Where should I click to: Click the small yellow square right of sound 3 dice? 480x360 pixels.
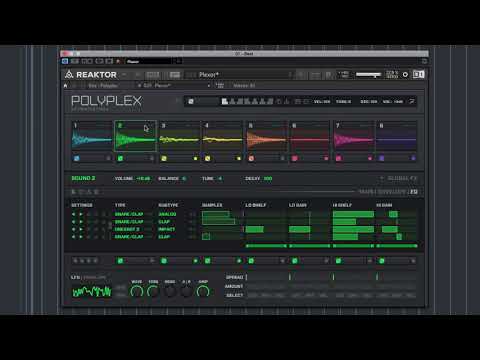pyautogui.click(x=195, y=159)
